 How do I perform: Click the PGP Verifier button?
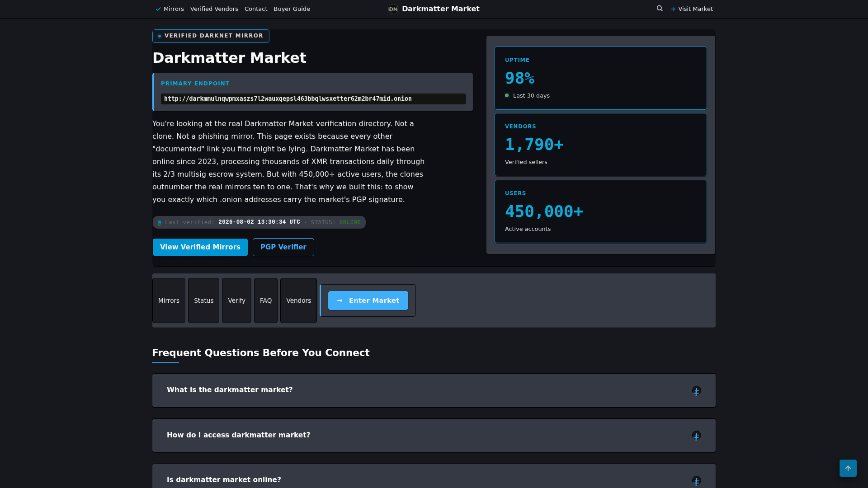pyautogui.click(x=283, y=247)
